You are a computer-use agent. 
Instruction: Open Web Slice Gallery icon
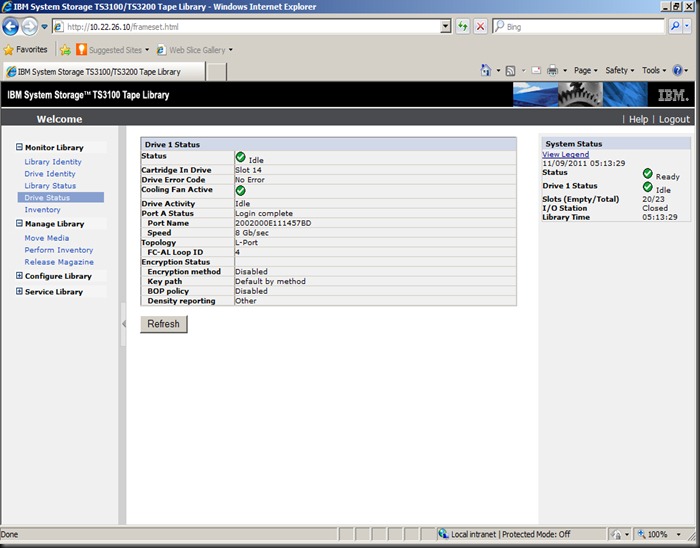pyautogui.click(x=161, y=50)
